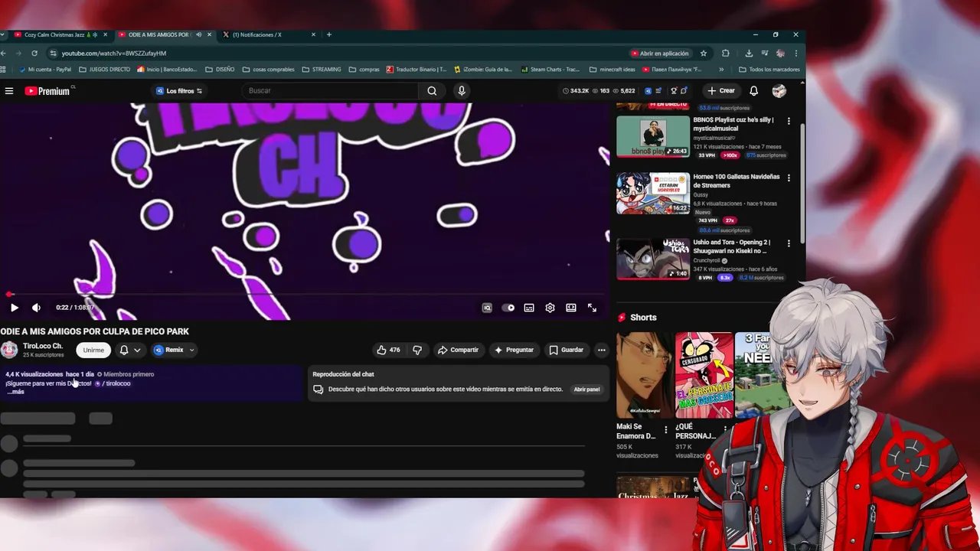
Task: Toggle the autoplay switch in the player
Action: click(x=508, y=308)
